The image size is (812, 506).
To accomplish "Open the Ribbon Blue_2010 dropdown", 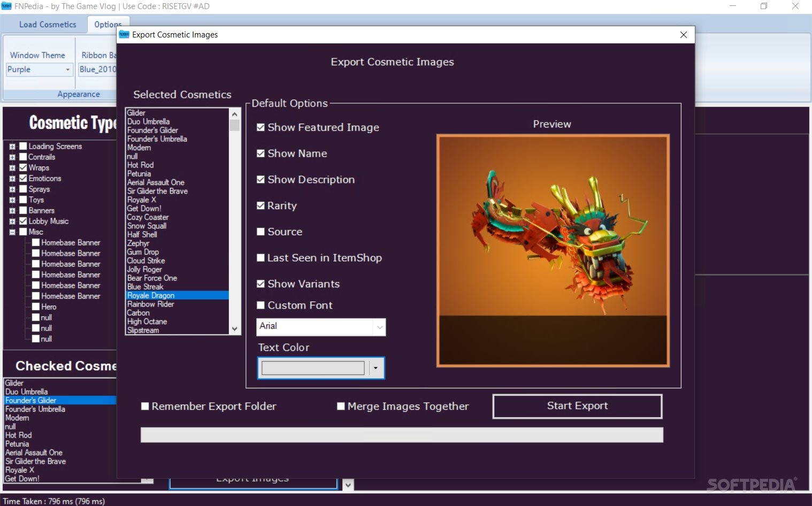I will coord(97,70).
